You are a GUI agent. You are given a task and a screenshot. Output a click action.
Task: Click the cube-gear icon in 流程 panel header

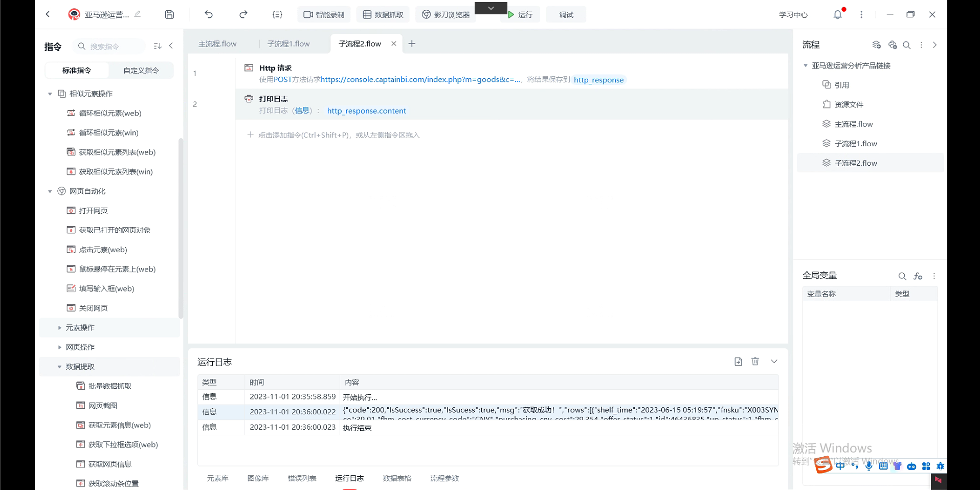[x=893, y=45]
